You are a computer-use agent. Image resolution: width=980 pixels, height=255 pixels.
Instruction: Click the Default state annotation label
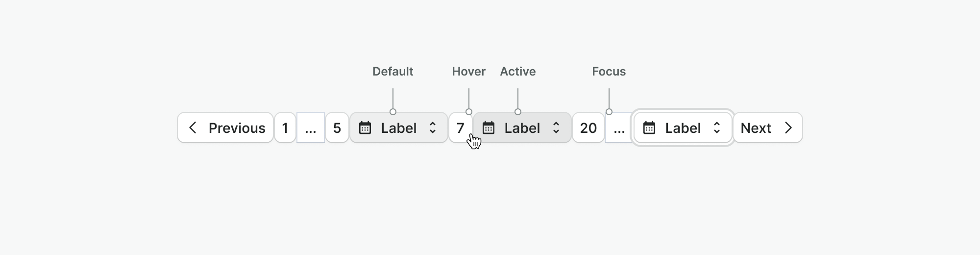point(392,72)
